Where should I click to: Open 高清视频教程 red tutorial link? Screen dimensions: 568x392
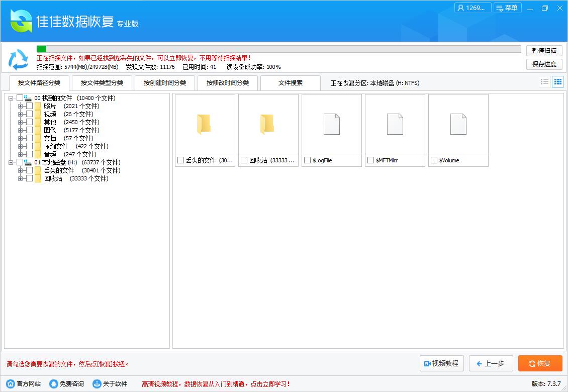point(216,384)
